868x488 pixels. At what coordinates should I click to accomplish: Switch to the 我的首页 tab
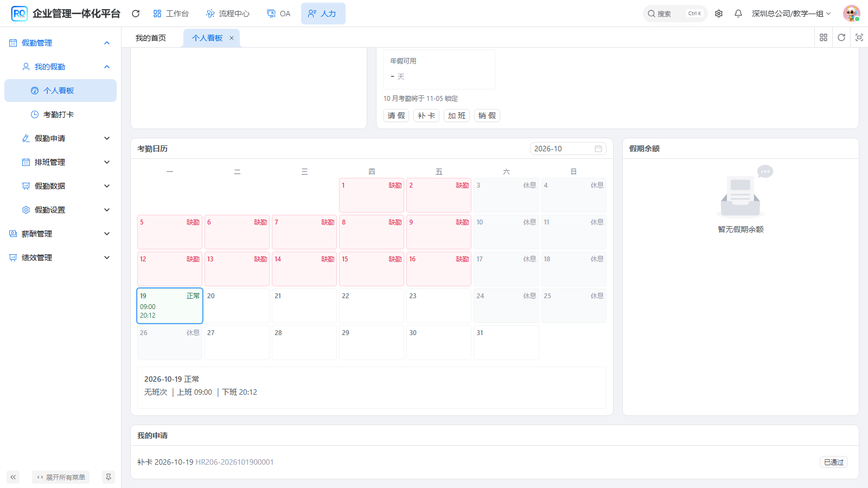[x=151, y=38]
